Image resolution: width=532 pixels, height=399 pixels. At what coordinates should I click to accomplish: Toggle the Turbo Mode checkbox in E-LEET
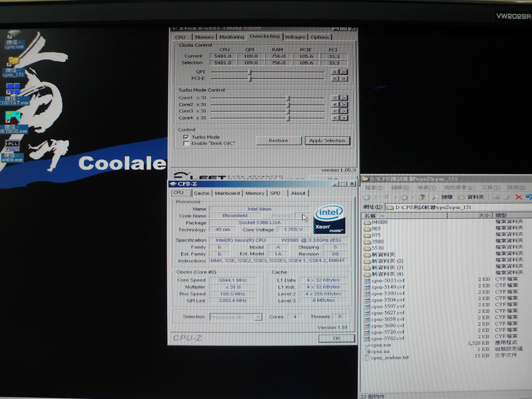point(186,137)
